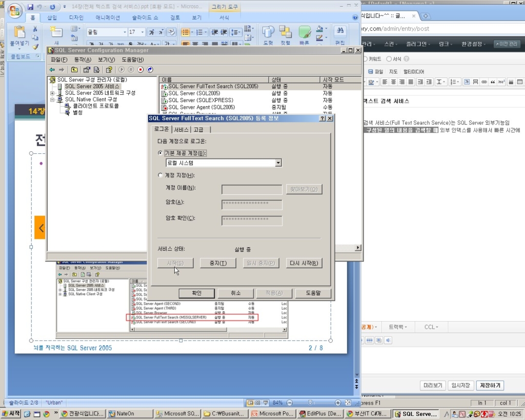Click the PowerPoint Office button

click(14, 11)
